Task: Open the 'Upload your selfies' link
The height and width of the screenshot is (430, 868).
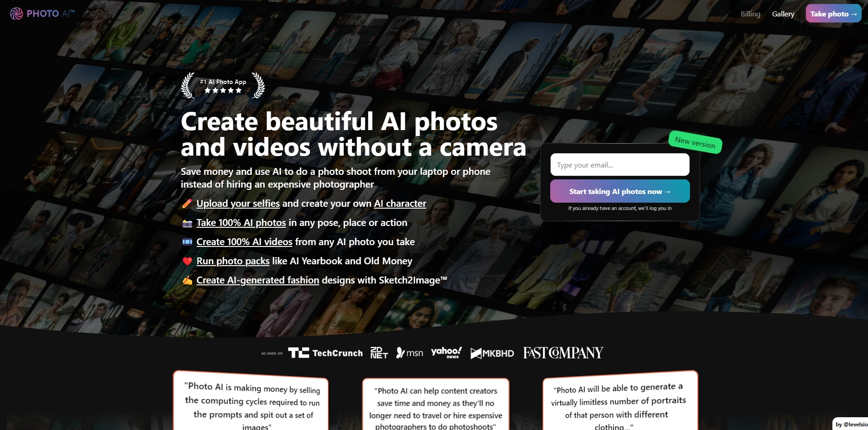Action: coord(238,204)
